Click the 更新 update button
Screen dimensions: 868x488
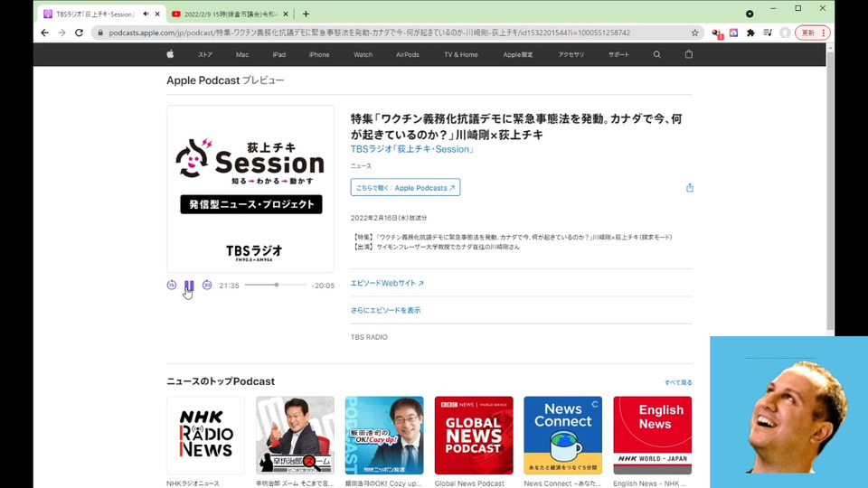[x=812, y=33]
